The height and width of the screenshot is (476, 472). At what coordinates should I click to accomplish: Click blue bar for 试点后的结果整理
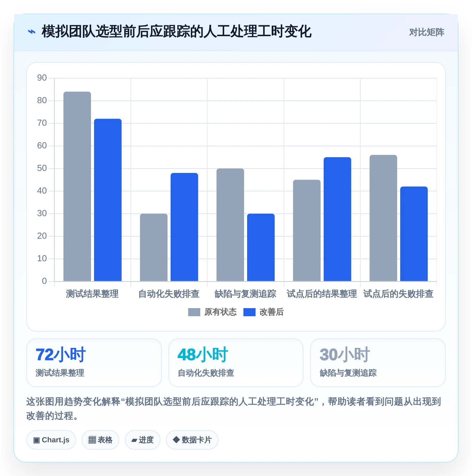pyautogui.click(x=337, y=219)
